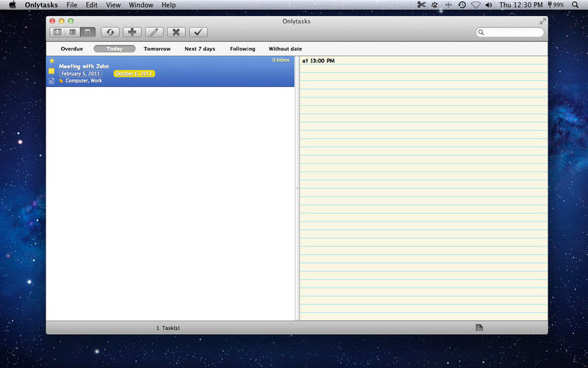The width and height of the screenshot is (588, 368).
Task: Click the yellow October 6, 2011 due date
Action: point(135,74)
